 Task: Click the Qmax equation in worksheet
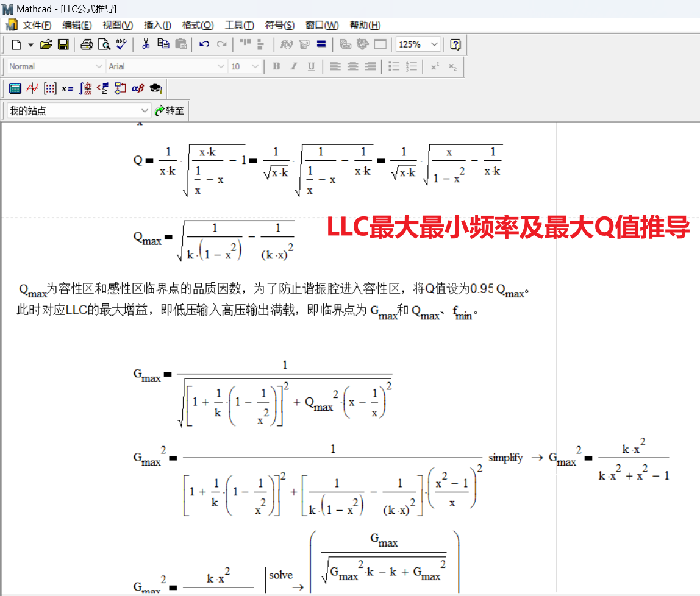coord(214,241)
